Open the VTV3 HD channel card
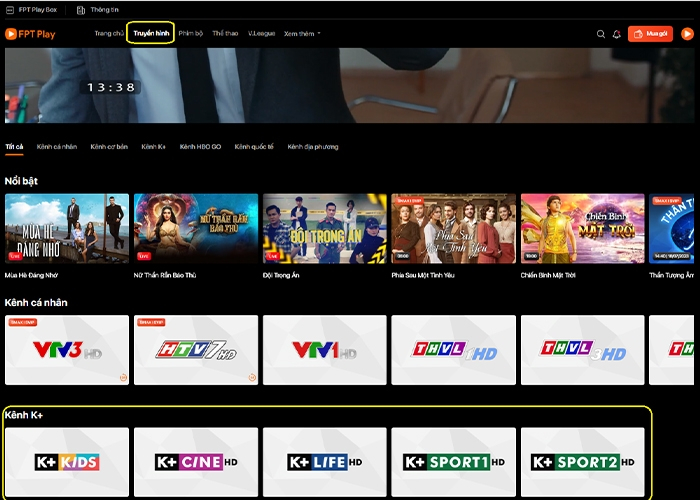This screenshot has width=700, height=500. tap(67, 350)
